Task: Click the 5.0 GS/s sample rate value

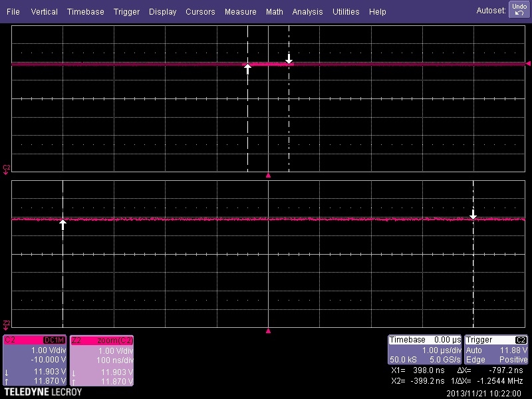Action: pos(445,359)
